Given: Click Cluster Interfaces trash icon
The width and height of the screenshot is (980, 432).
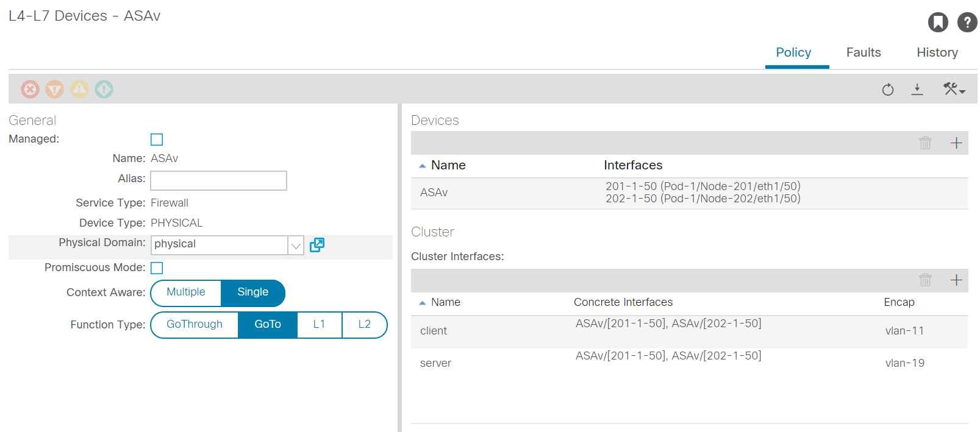Looking at the screenshot, I should (925, 280).
